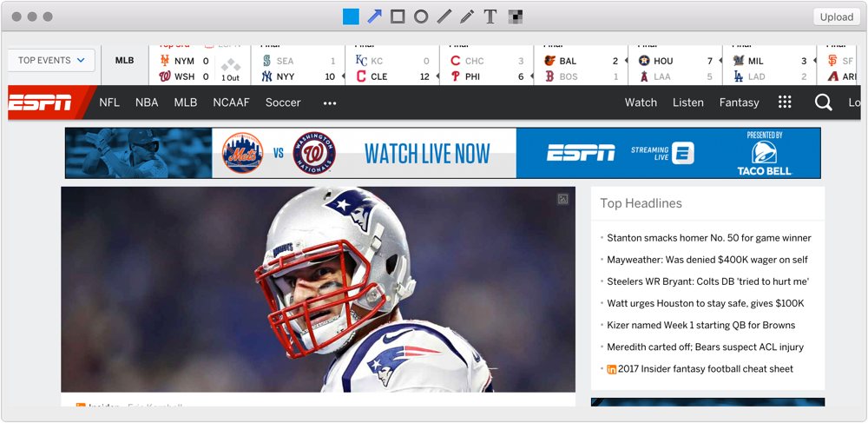Select the Text annotation tool
Image resolution: width=868 pixels, height=423 pixels.
click(x=490, y=17)
